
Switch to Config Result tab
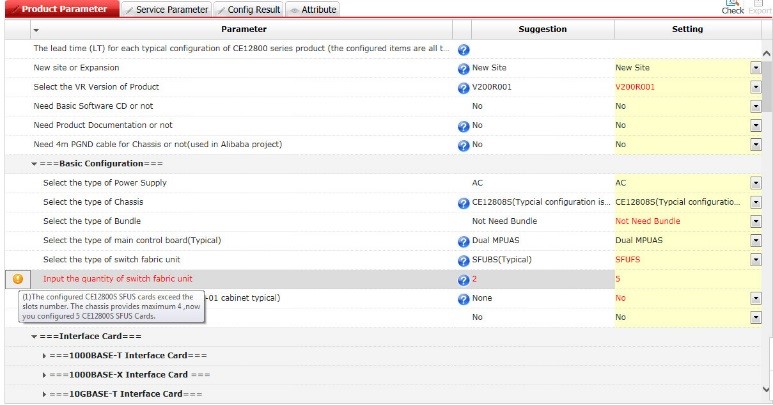pyautogui.click(x=248, y=9)
